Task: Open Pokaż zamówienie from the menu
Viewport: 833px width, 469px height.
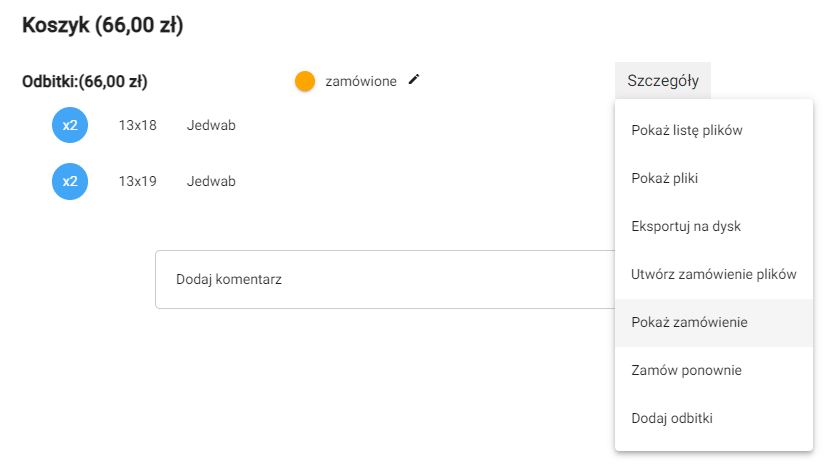Action: pyautogui.click(x=689, y=322)
